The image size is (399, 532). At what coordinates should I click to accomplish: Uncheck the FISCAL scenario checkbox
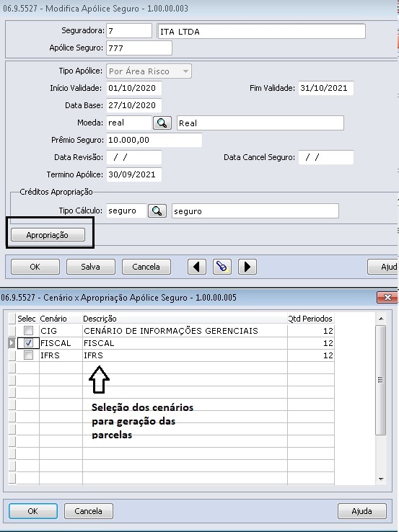29,343
